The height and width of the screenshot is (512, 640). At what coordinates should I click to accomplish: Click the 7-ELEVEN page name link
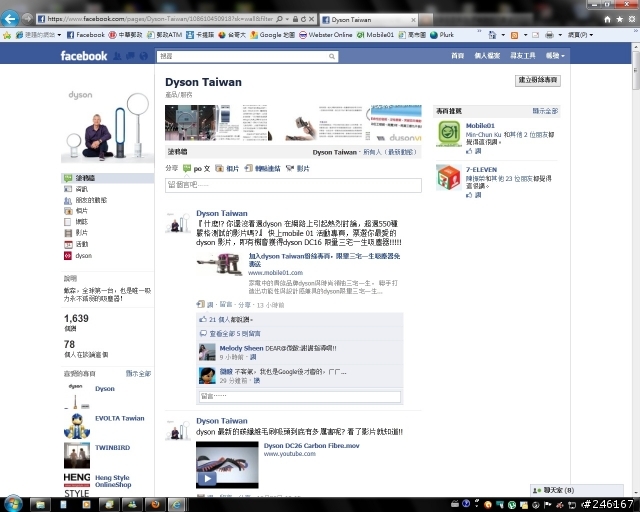pyautogui.click(x=481, y=169)
